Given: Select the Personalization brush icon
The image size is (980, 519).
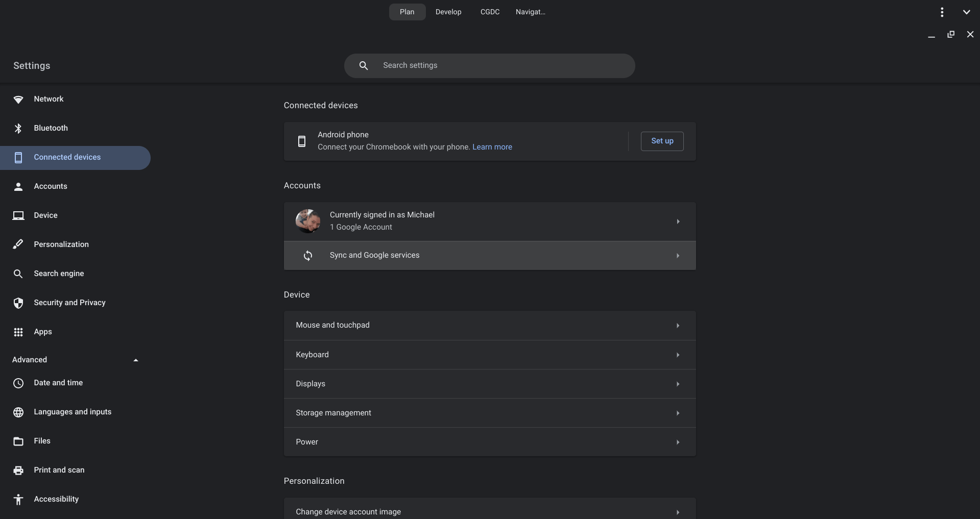Looking at the screenshot, I should 18,244.
